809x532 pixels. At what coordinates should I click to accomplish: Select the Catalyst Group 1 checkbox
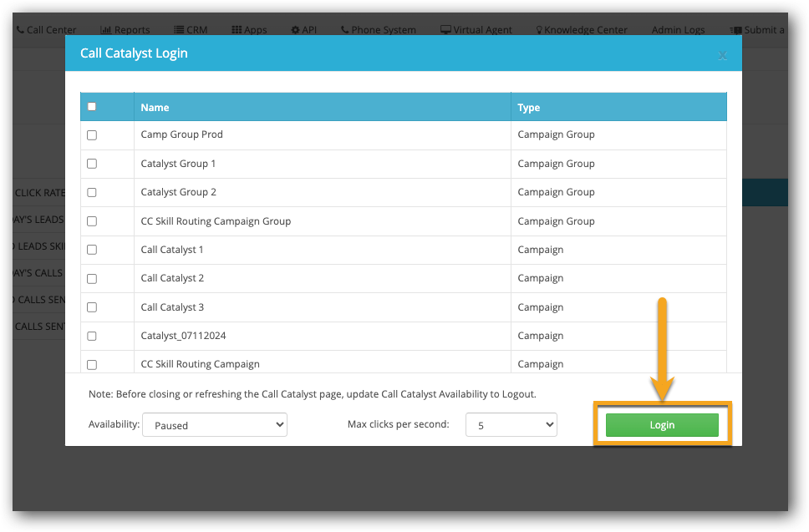point(92,164)
